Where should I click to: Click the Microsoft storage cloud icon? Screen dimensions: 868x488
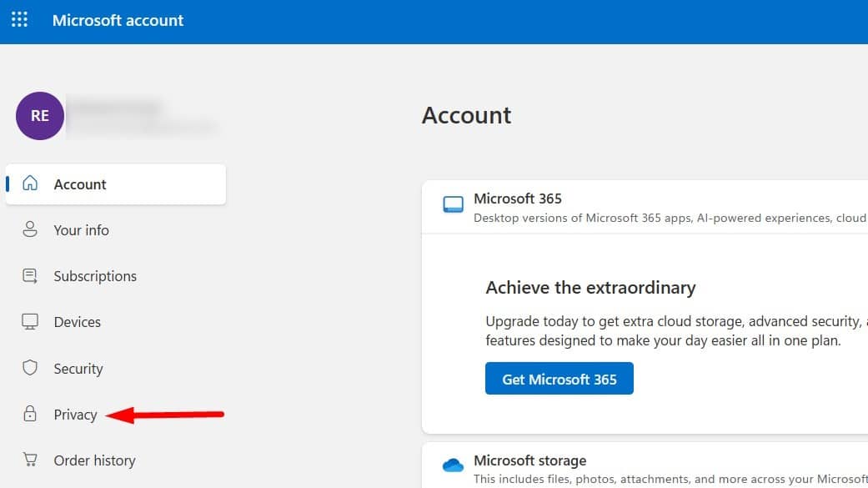tap(454, 465)
